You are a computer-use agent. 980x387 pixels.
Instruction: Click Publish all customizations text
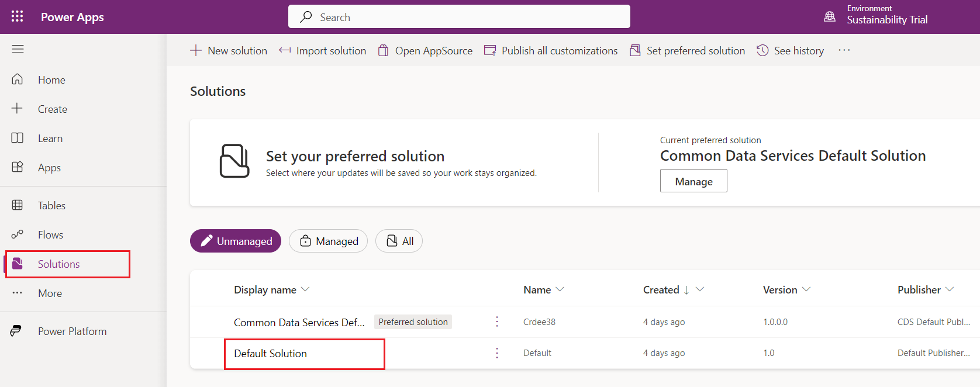560,51
